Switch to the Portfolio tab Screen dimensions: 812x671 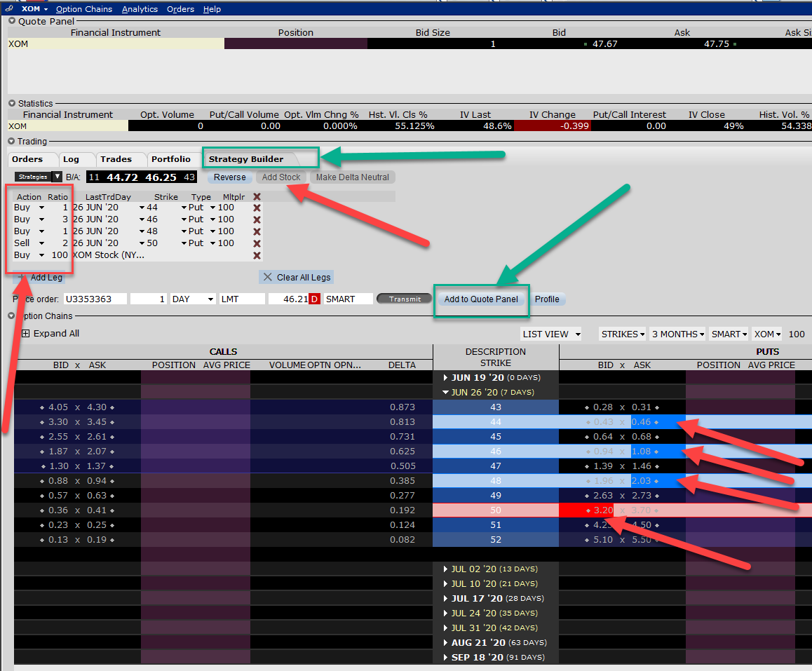tap(170, 159)
